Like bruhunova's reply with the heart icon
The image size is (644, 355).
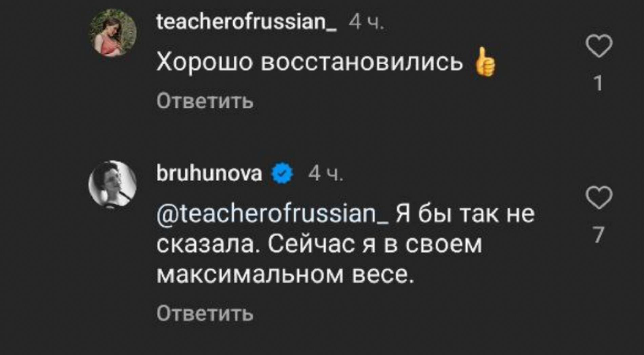pos(599,197)
